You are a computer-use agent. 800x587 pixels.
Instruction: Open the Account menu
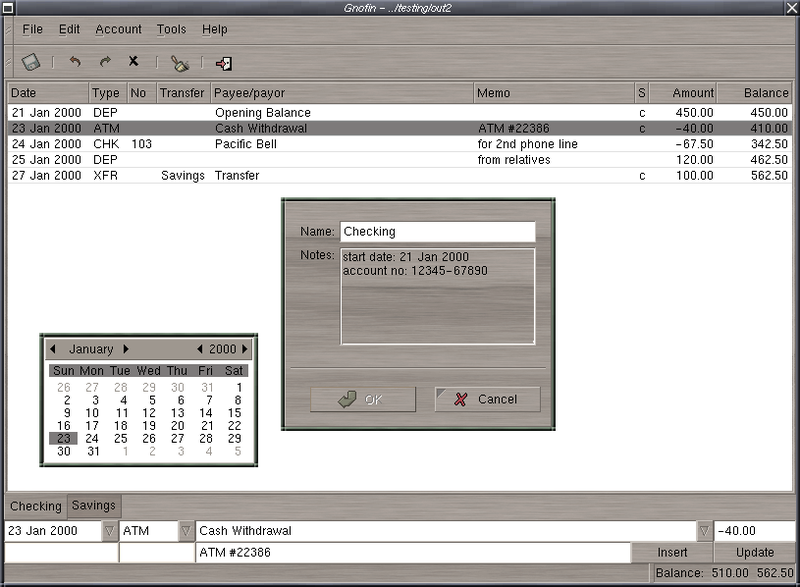click(x=118, y=30)
